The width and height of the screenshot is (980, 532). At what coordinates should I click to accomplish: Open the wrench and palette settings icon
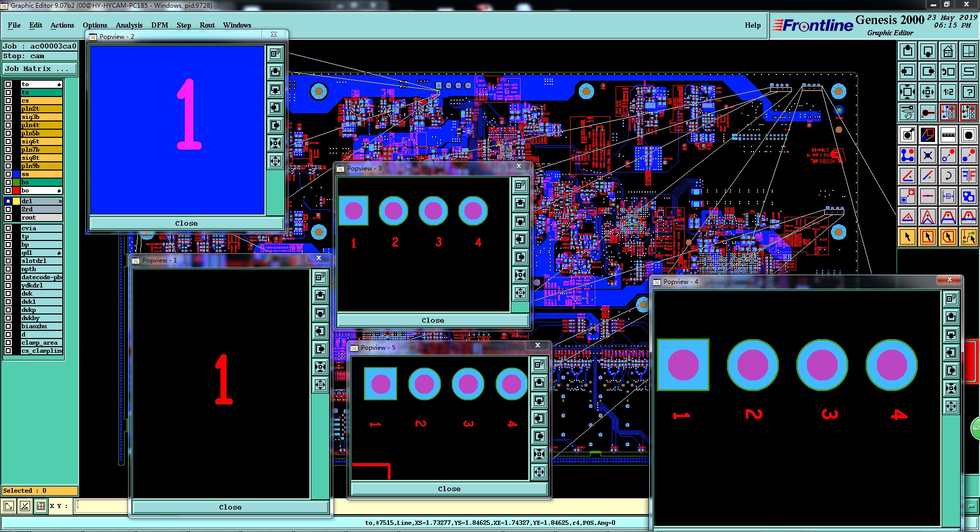tap(908, 112)
